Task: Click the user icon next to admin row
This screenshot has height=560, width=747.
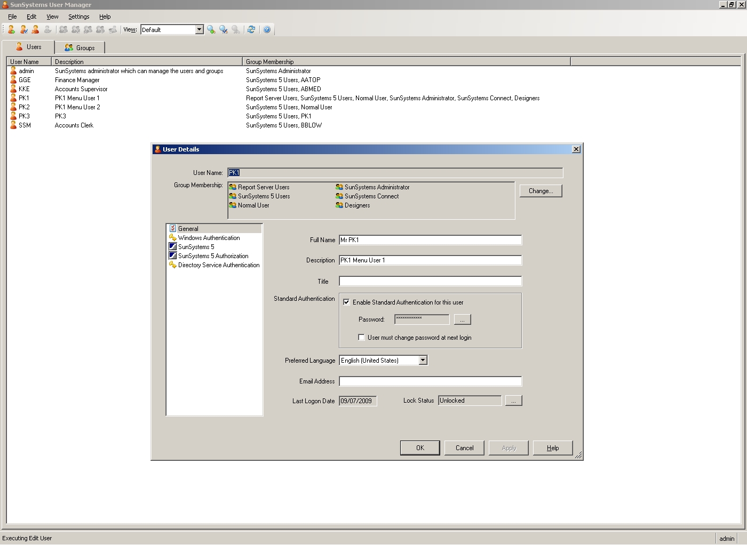Action: [x=13, y=70]
